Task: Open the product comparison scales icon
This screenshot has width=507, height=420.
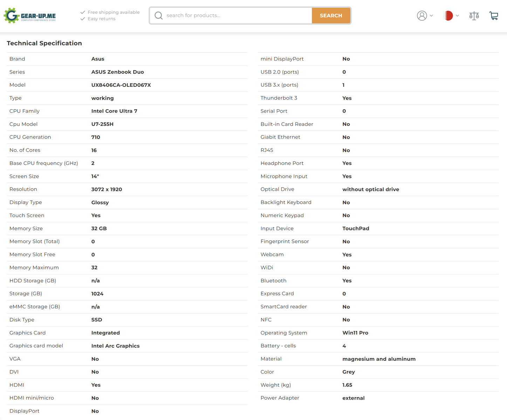Action: tap(474, 16)
